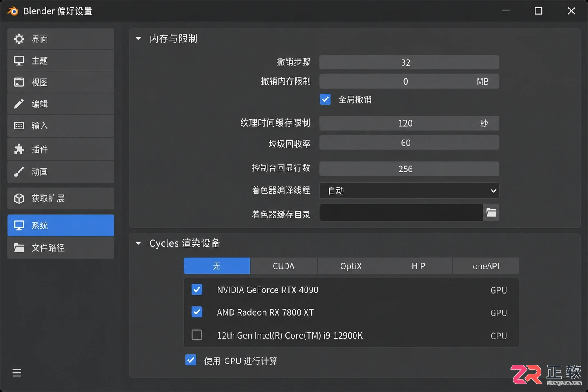Click the 着色器缓存目录 path input field
Viewport: 588px width, 392px height.
point(401,213)
